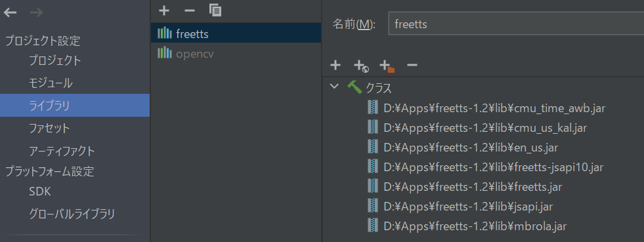Select the lib¥freetts.jar path row
This screenshot has width=644, height=242.
pyautogui.click(x=473, y=187)
